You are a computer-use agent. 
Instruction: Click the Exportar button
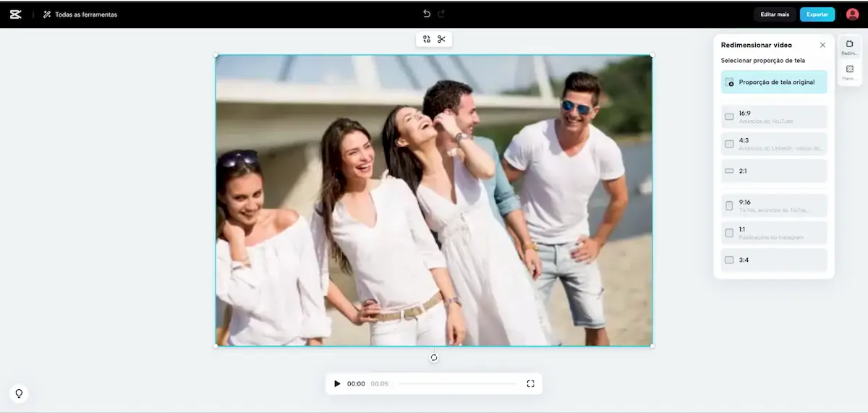tap(817, 14)
